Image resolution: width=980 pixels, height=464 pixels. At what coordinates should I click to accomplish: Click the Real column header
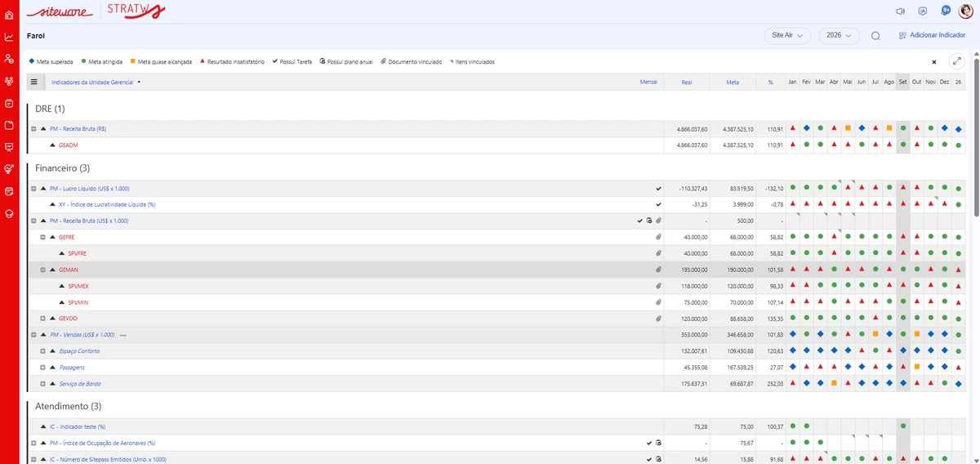pyautogui.click(x=686, y=83)
